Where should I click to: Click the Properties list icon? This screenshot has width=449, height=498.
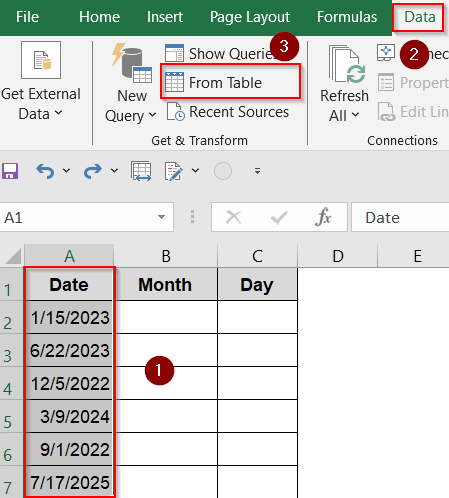pyautogui.click(x=386, y=82)
